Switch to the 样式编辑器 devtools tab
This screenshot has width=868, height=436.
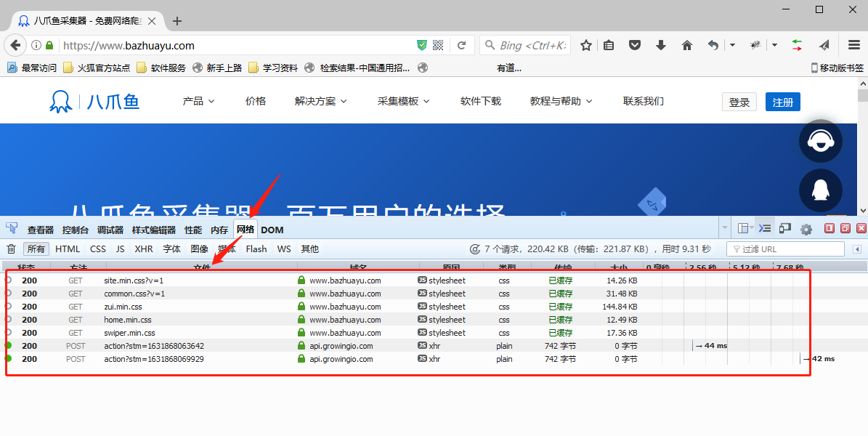pyautogui.click(x=154, y=230)
